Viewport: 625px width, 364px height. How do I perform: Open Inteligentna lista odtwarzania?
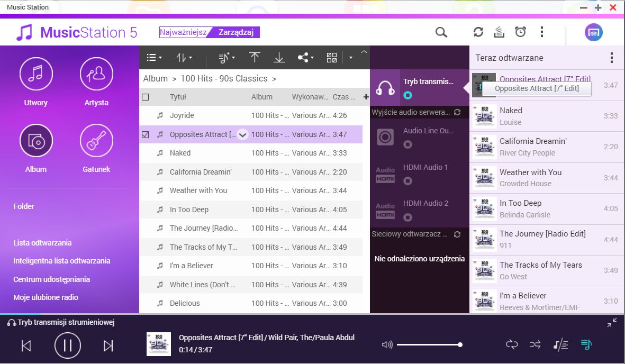62,261
